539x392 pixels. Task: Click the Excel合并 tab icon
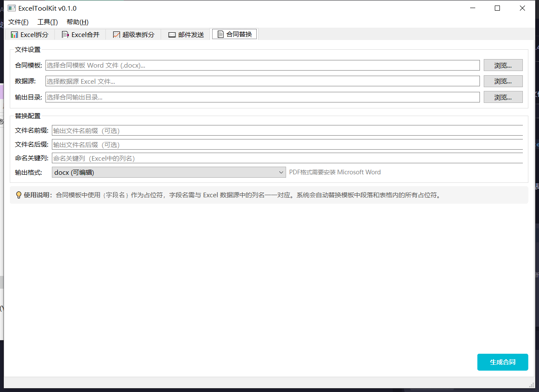(65, 35)
